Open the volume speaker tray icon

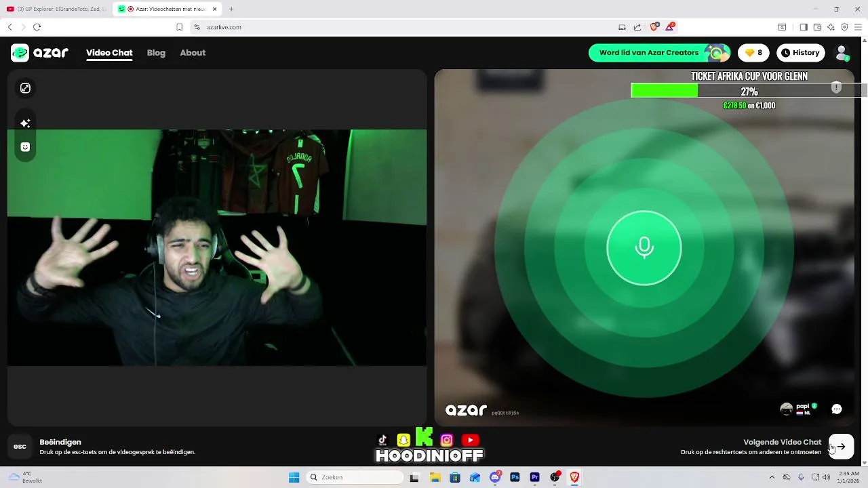click(x=826, y=477)
